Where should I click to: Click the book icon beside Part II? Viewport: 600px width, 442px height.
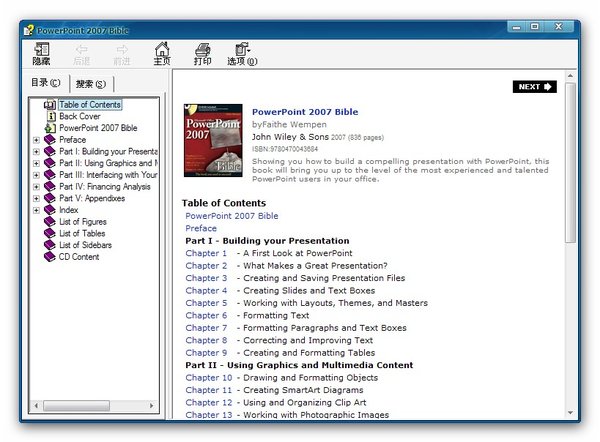coord(50,163)
